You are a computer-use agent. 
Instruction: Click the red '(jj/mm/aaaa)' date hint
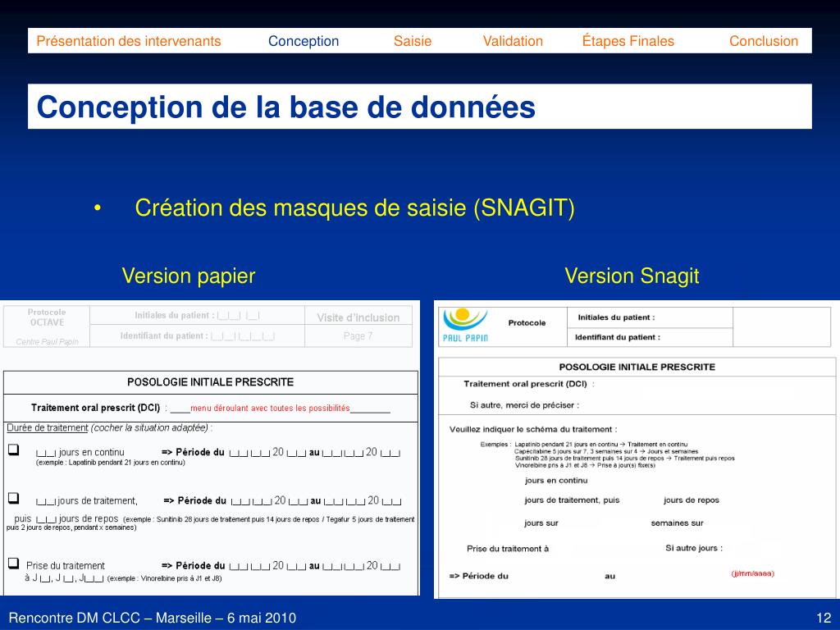pyautogui.click(x=753, y=573)
